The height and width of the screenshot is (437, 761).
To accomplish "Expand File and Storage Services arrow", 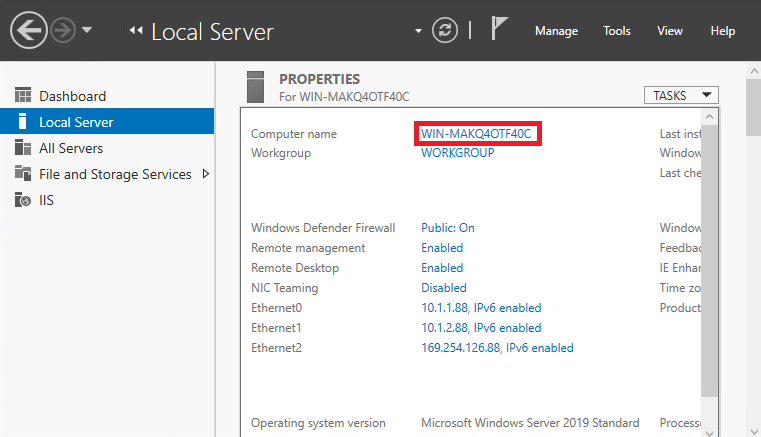I will pos(206,174).
